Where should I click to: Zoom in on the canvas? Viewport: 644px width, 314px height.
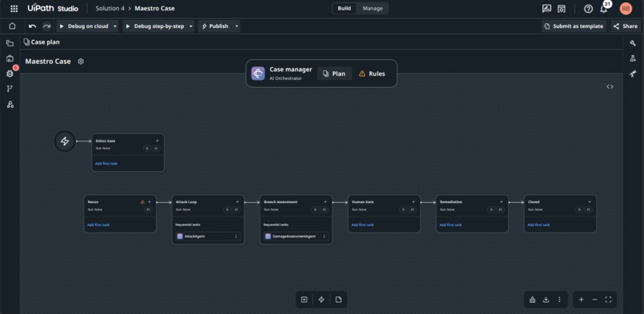[x=581, y=300]
